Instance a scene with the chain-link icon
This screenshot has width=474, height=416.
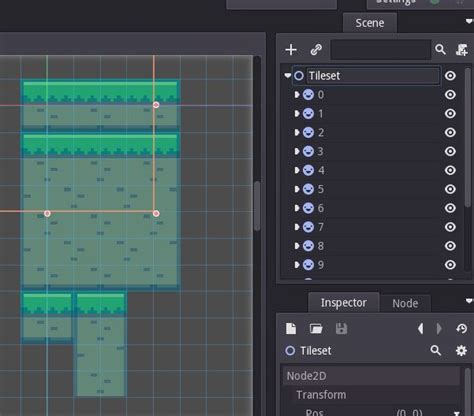(316, 50)
